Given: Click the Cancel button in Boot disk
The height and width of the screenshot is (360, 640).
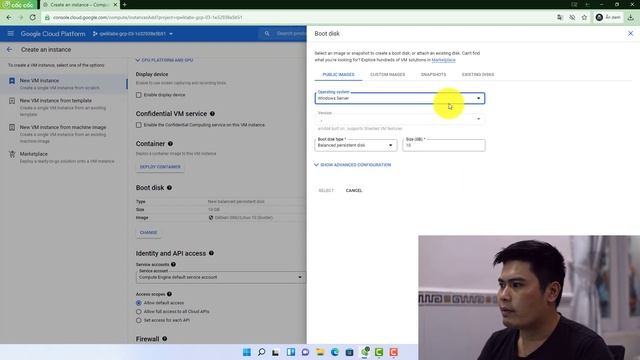Looking at the screenshot, I should pos(354,191).
